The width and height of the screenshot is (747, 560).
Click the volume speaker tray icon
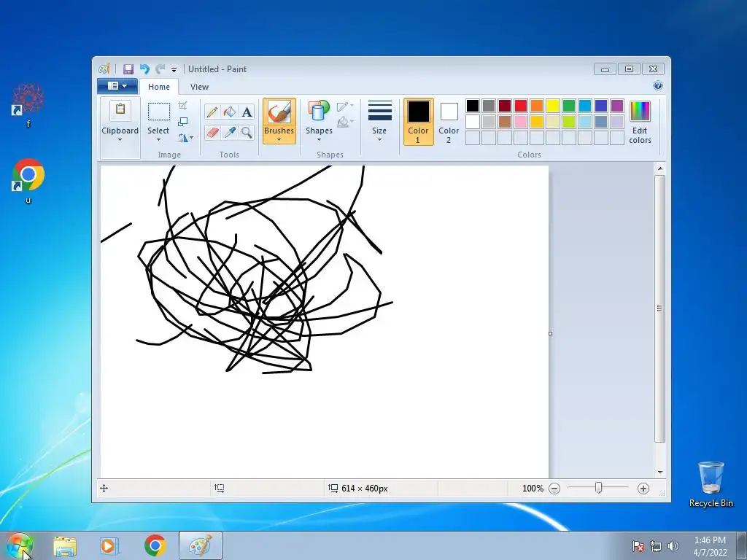(673, 546)
